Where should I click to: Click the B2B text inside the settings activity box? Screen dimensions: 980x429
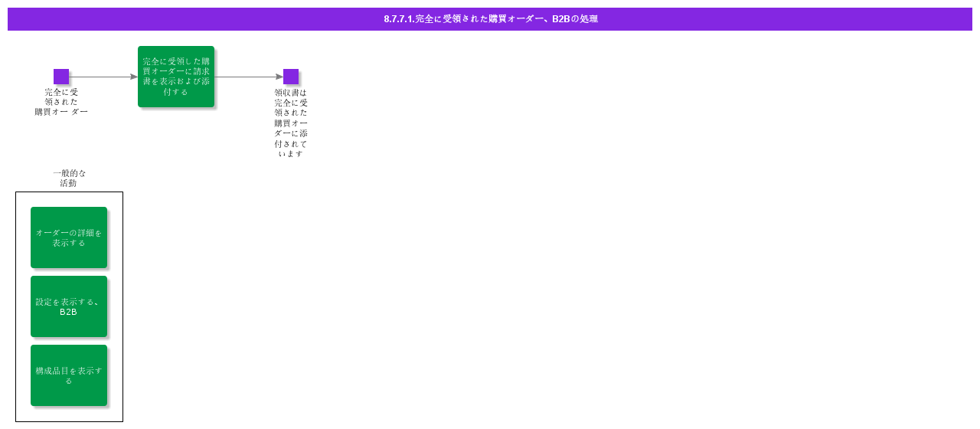(x=69, y=312)
